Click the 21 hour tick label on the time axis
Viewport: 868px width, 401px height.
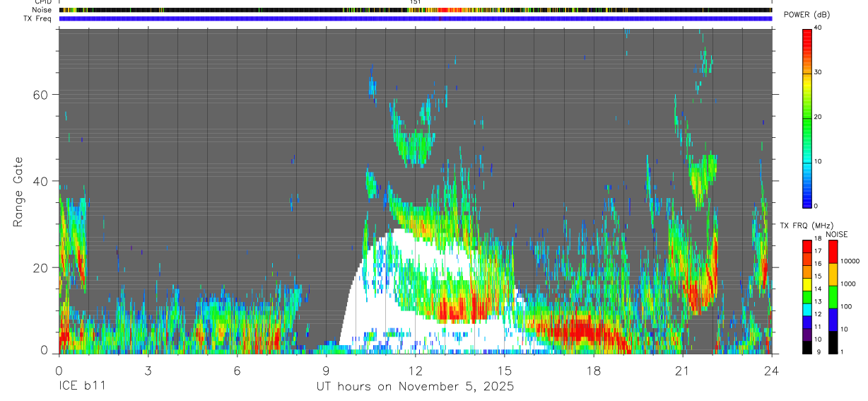[x=682, y=371]
